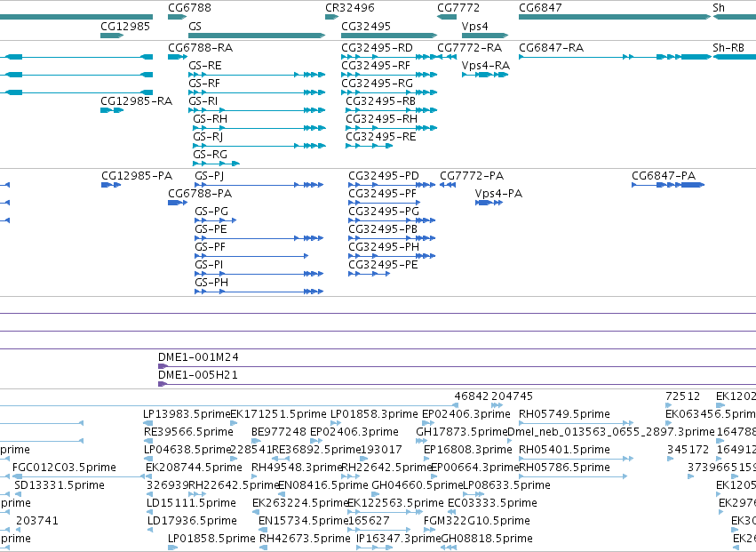This screenshot has width=756, height=552.
Task: Click the RH42673.5prime EST label
Action: tap(305, 539)
